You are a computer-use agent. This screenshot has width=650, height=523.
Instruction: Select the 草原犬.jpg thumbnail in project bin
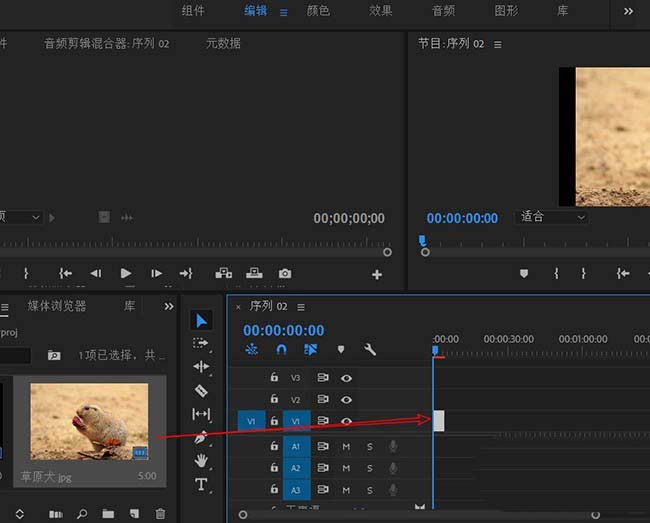(89, 422)
